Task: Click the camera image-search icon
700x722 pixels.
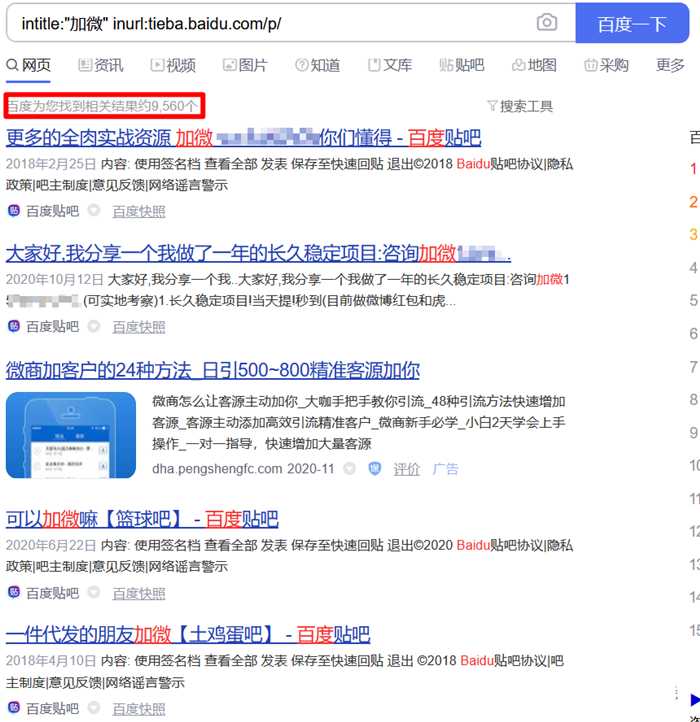Action: click(547, 22)
